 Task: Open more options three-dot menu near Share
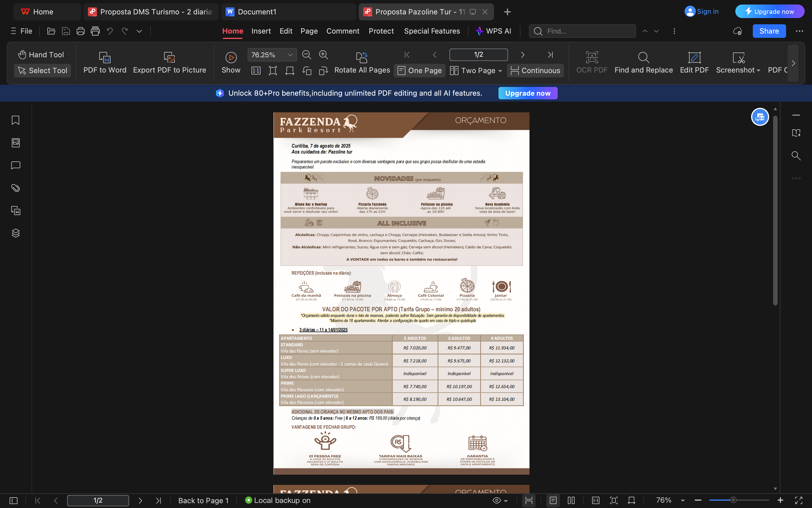800,31
